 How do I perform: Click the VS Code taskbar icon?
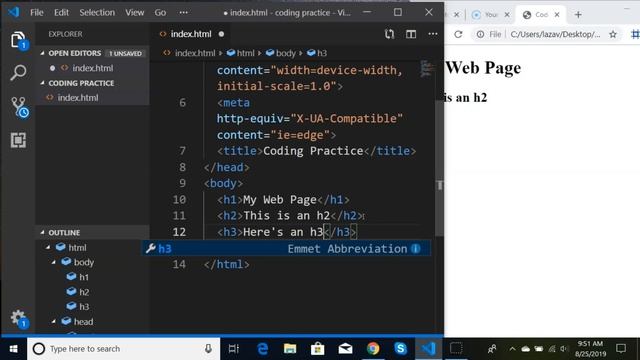(x=428, y=349)
